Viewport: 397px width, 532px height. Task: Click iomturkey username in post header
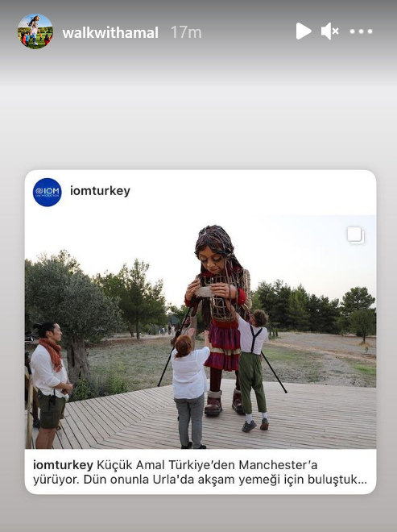[100, 191]
